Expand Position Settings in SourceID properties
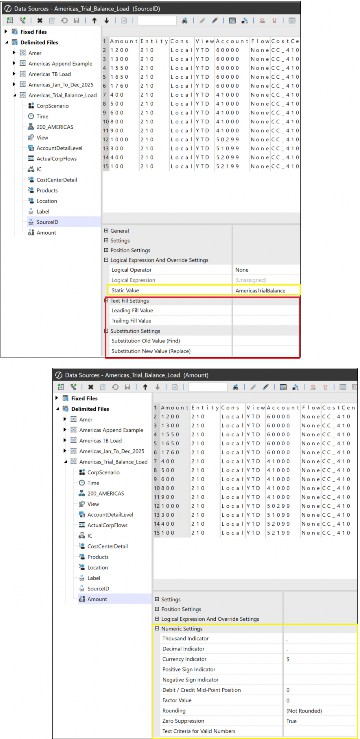Image resolution: width=360 pixels, height=739 pixels. [x=106, y=250]
